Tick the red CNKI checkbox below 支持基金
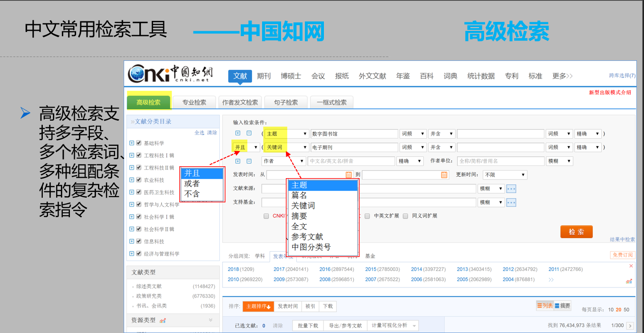This screenshot has width=644, height=333. (266, 216)
